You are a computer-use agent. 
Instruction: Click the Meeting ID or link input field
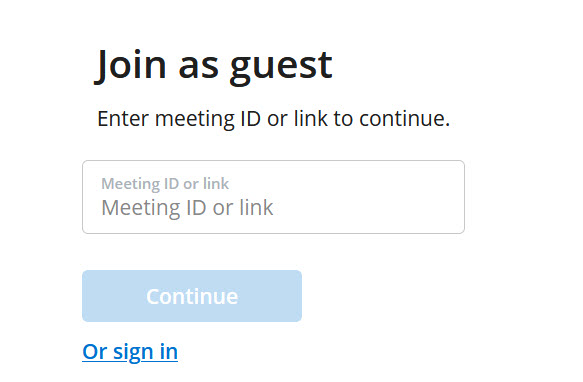(x=273, y=197)
